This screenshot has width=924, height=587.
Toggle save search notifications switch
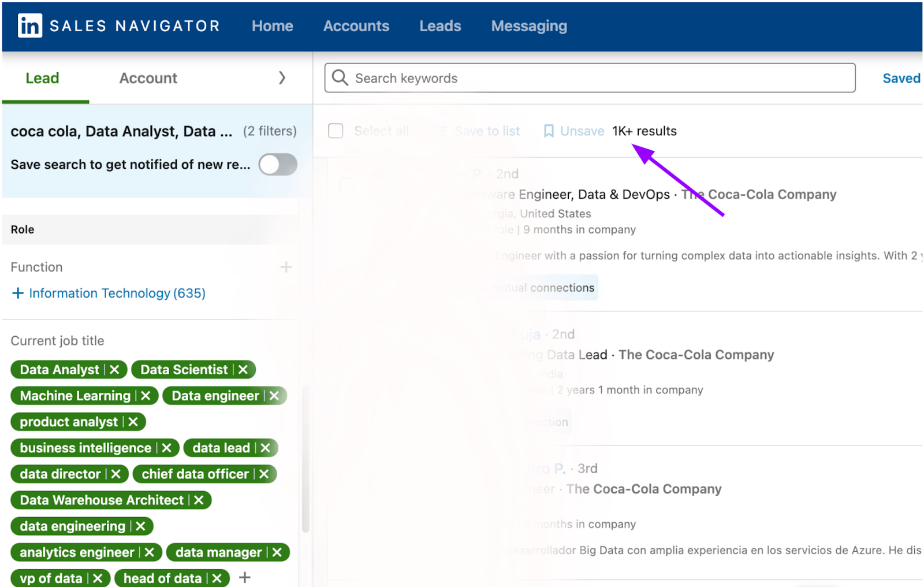pyautogui.click(x=278, y=165)
